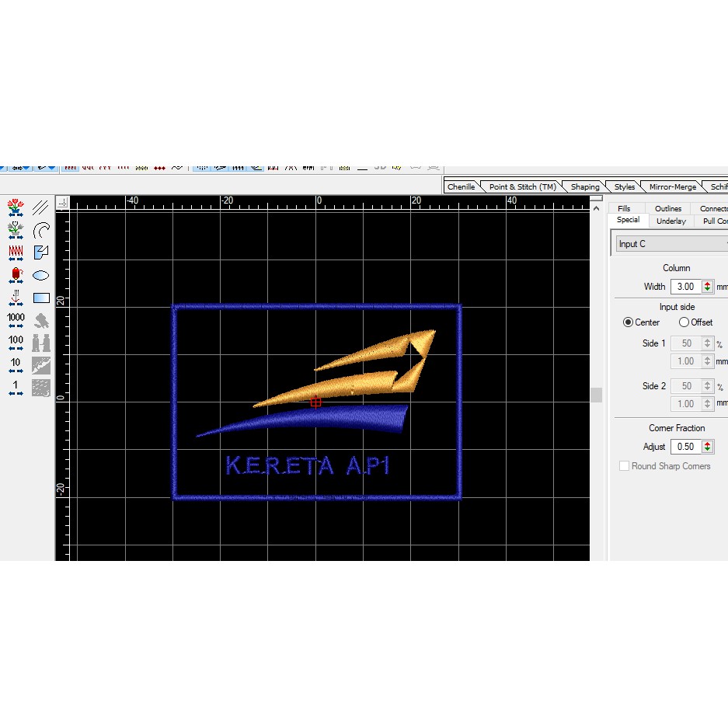
Task: Click the travel by 1000 stitches icon
Action: coord(16,321)
